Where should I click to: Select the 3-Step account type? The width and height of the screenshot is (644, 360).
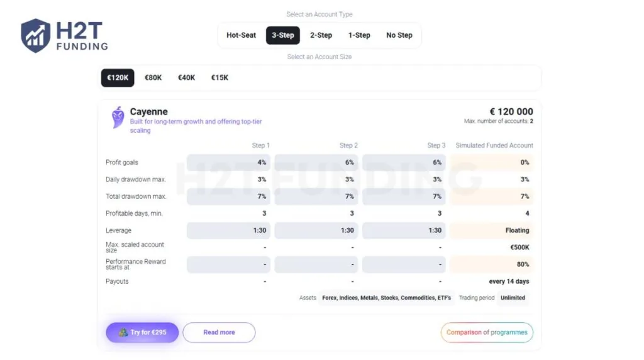(282, 35)
